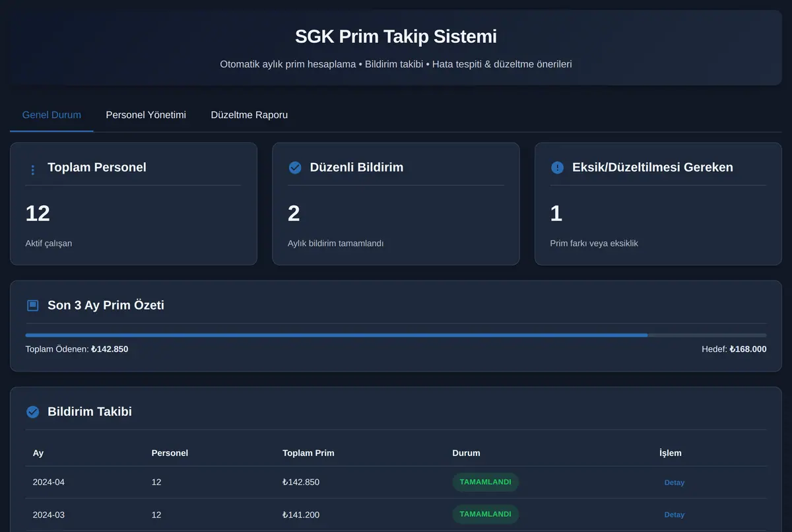Click the İşlem column header
The width and height of the screenshot is (792, 532).
pyautogui.click(x=671, y=453)
